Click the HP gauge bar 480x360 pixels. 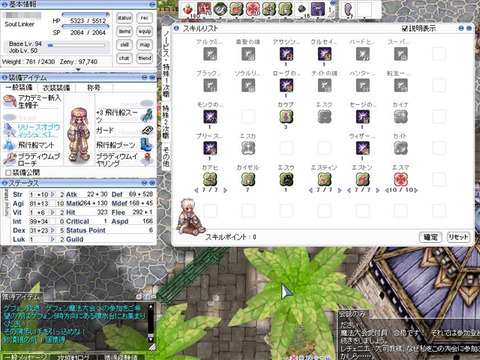point(86,14)
